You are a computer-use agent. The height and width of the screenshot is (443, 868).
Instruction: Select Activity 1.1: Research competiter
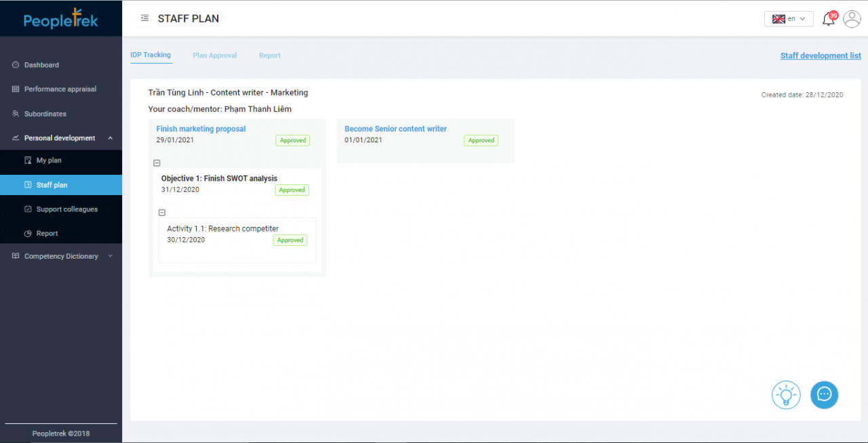(222, 228)
